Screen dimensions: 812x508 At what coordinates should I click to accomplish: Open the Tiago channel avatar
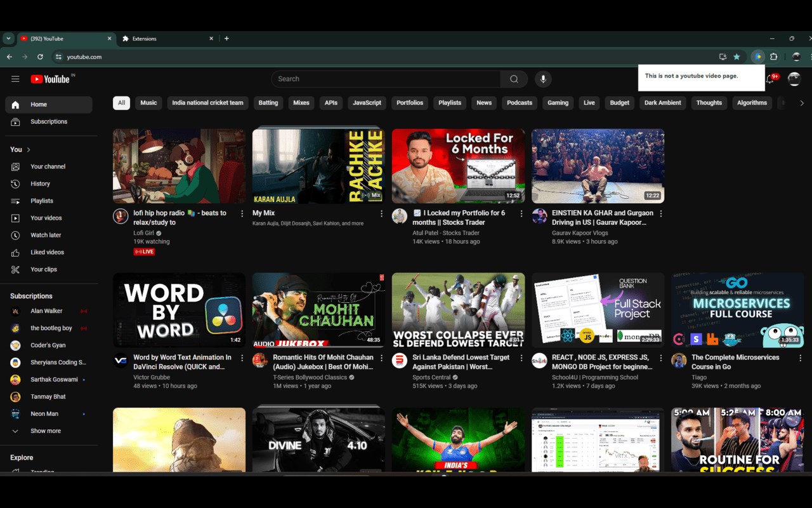[679, 360]
